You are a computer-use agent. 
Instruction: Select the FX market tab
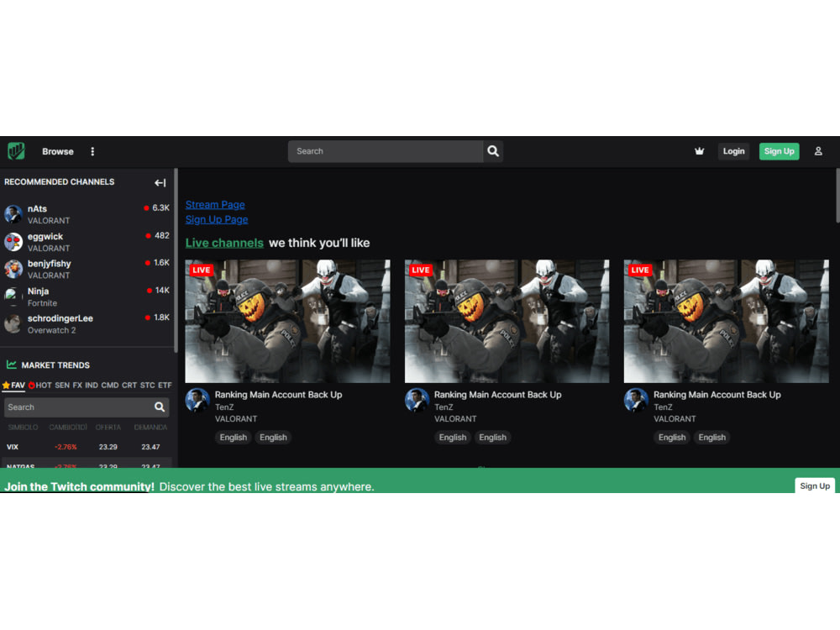77,386
